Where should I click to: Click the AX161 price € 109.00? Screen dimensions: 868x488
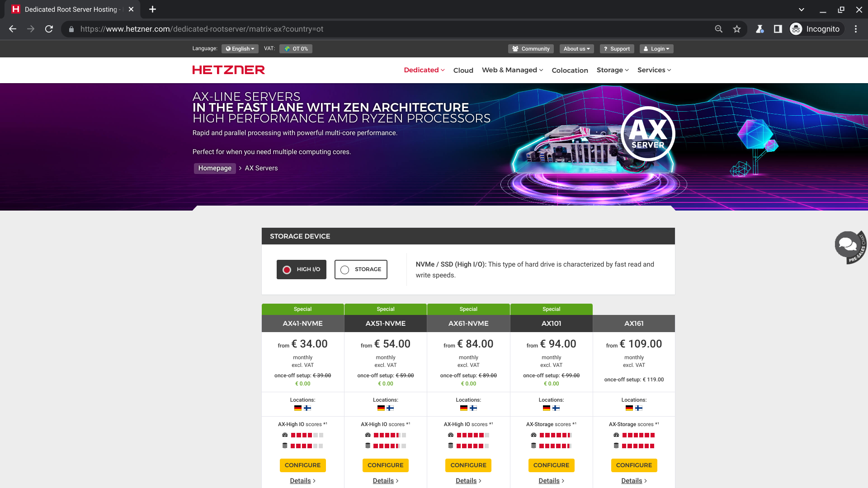tap(641, 344)
